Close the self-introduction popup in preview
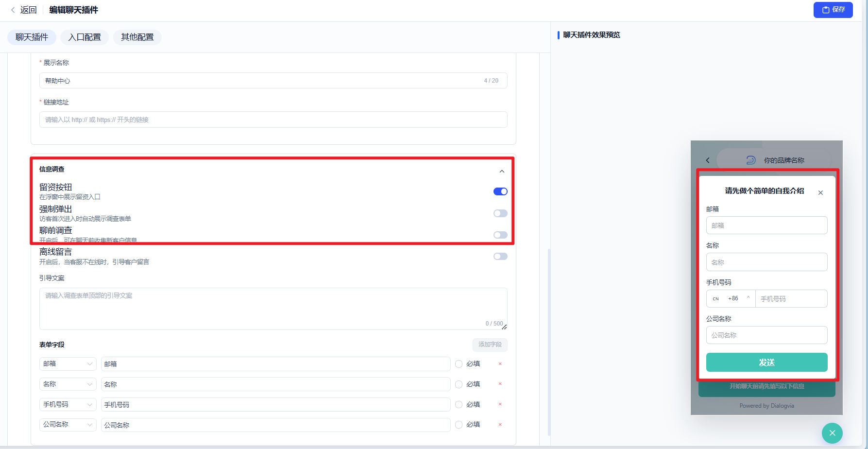 click(x=820, y=193)
